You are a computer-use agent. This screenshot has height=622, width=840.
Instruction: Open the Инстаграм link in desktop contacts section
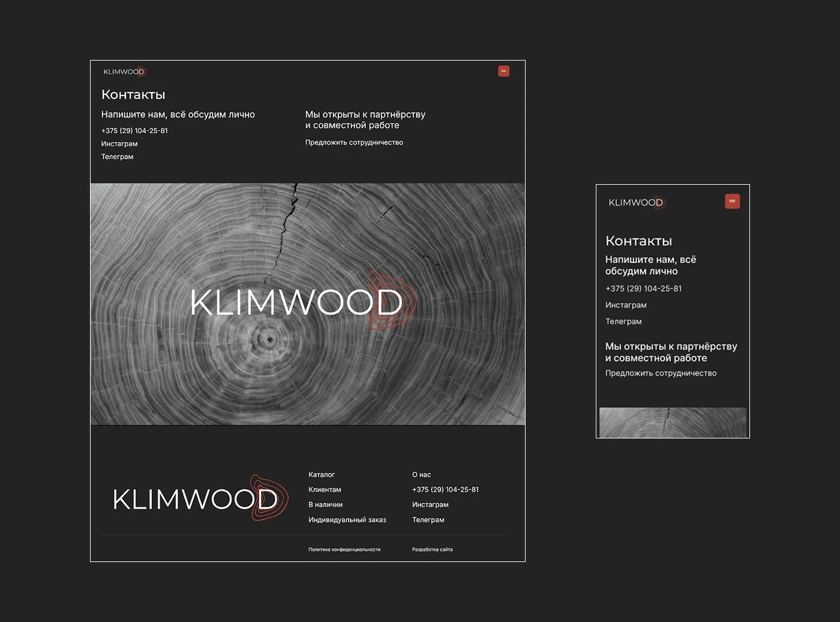point(119,144)
